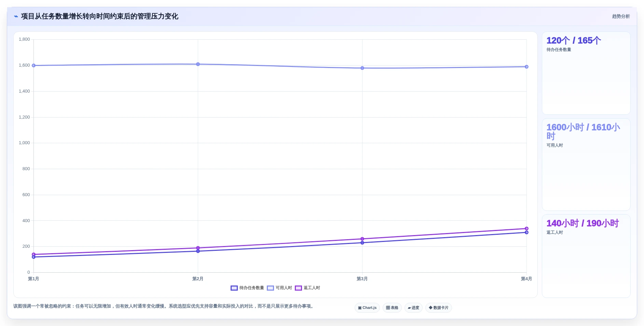Click the 第1月 axis label
This screenshot has height=326, width=644.
click(33, 279)
